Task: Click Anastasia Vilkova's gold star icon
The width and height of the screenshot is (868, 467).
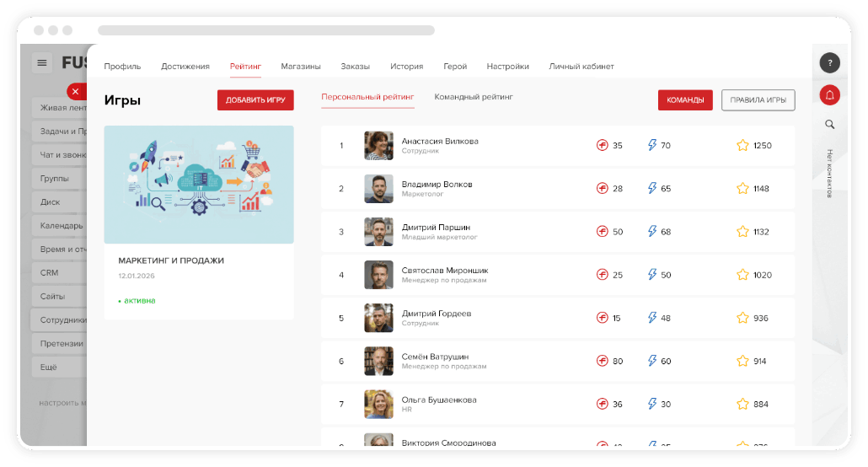Action: tap(742, 145)
